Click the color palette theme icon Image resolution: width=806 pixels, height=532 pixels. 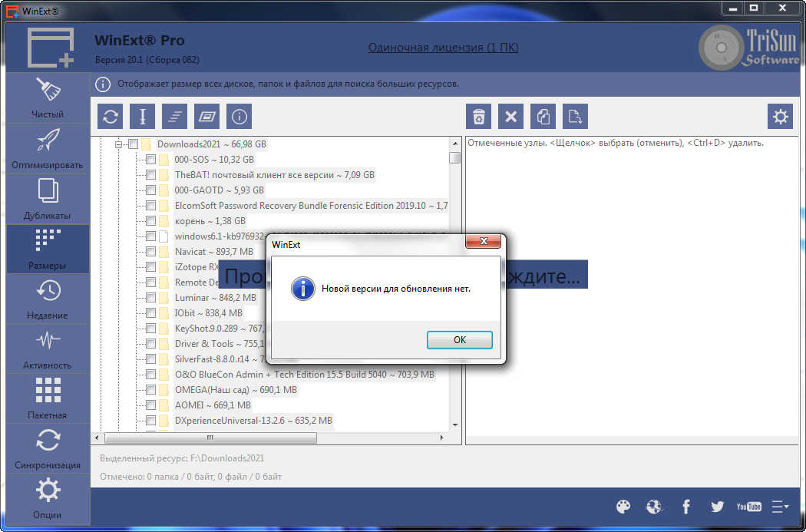point(623,507)
